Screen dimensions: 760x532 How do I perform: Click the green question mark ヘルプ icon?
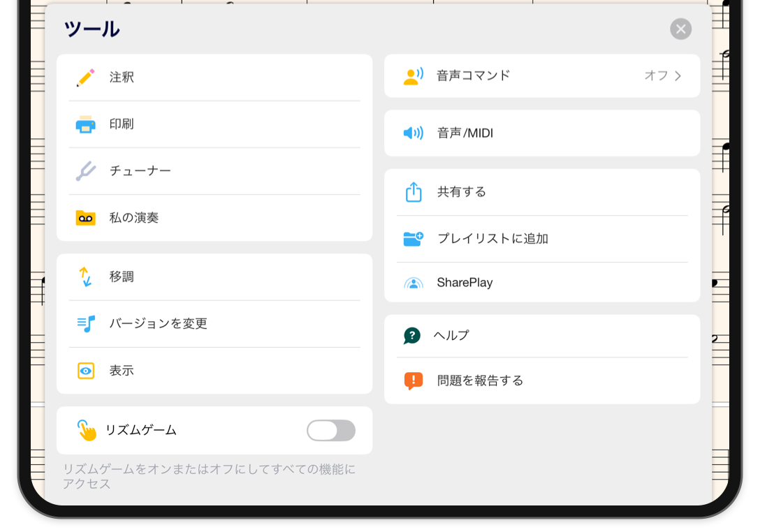coord(412,335)
